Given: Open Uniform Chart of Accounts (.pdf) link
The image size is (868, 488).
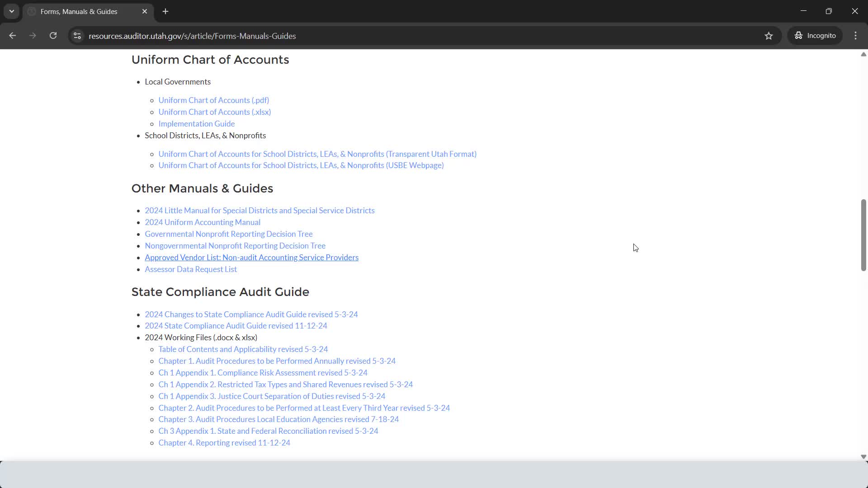Looking at the screenshot, I should click(213, 100).
